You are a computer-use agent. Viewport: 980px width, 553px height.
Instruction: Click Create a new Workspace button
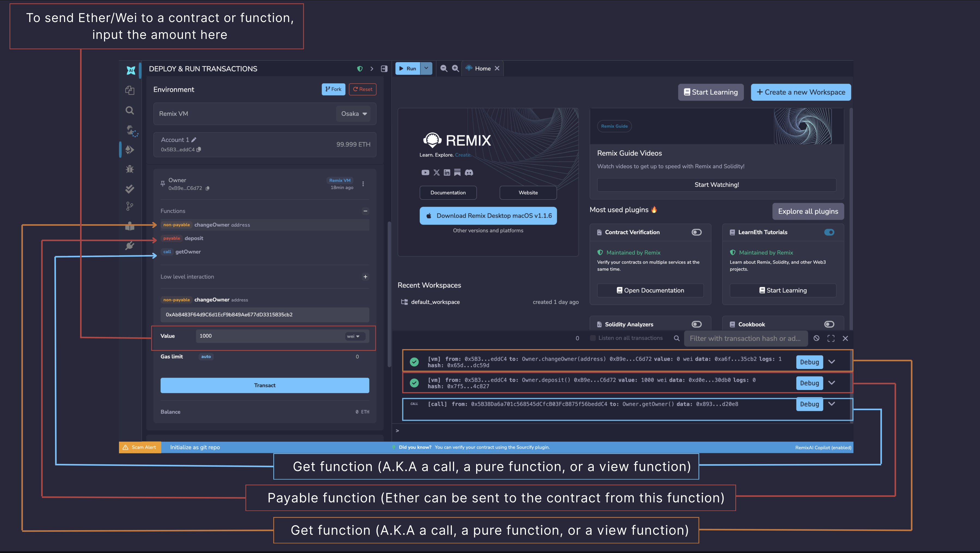[x=801, y=93]
